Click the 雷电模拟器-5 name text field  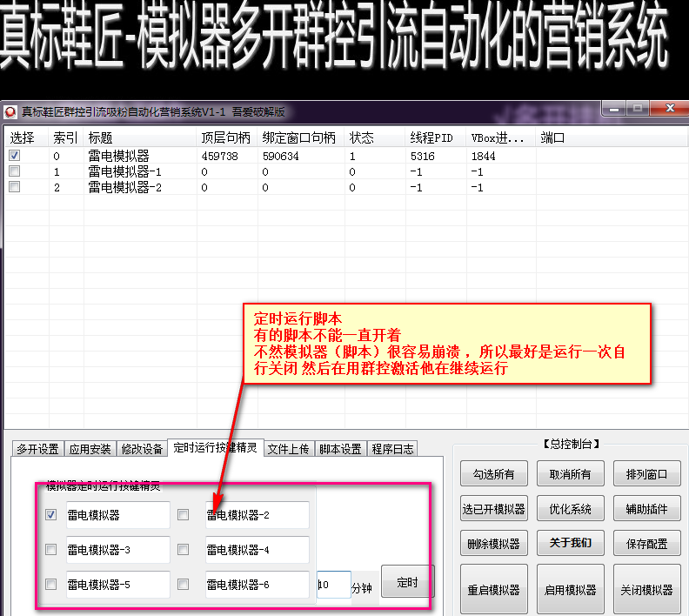click(x=117, y=584)
